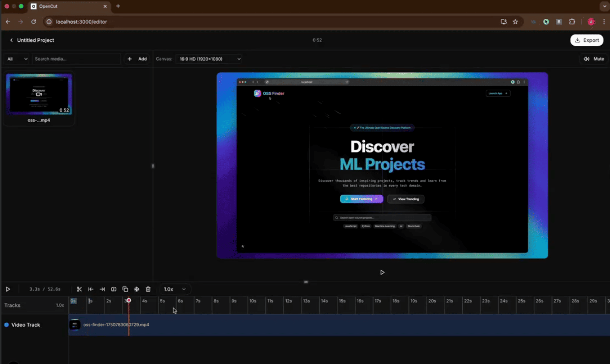This screenshot has height=364, width=610.
Task: Open the playback speed 1.0x dropdown
Action: pos(175,289)
